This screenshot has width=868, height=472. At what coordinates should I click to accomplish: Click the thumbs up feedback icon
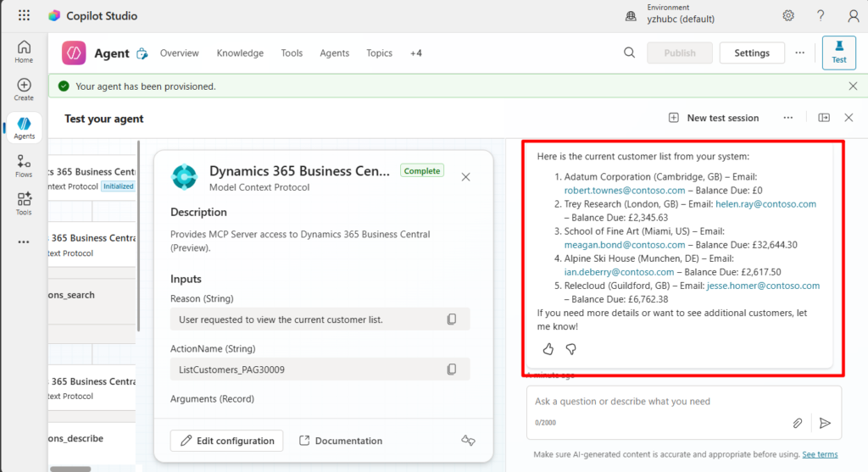pyautogui.click(x=548, y=348)
